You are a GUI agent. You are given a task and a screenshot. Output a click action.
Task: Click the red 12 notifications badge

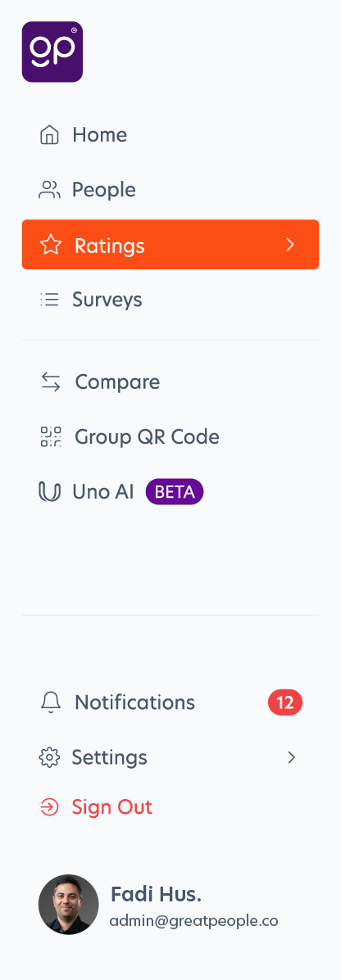coord(285,702)
